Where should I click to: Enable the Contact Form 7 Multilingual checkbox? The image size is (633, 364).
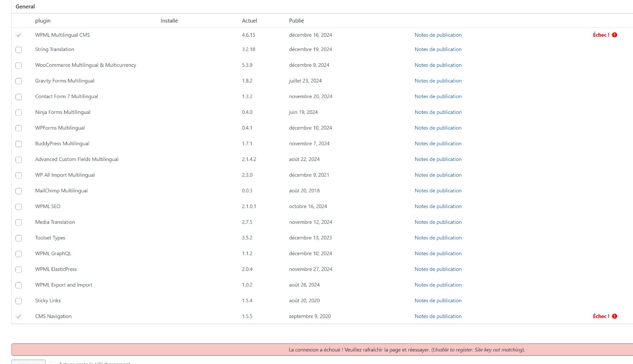[19, 97]
